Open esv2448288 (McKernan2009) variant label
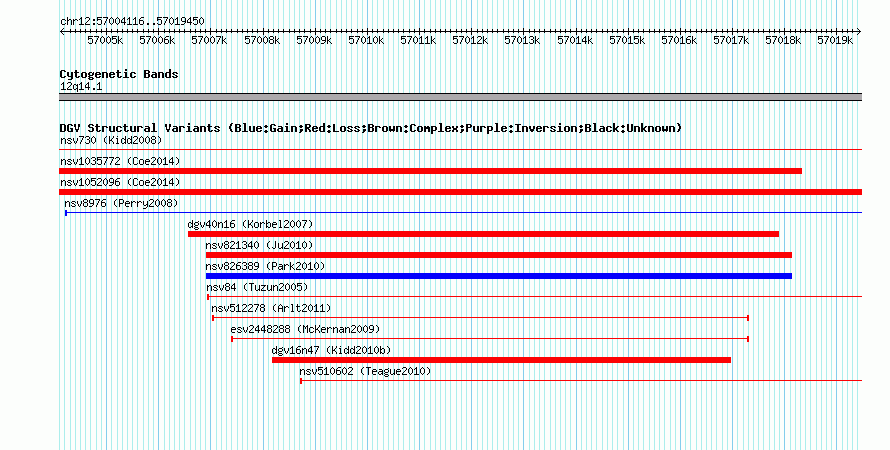 click(305, 329)
